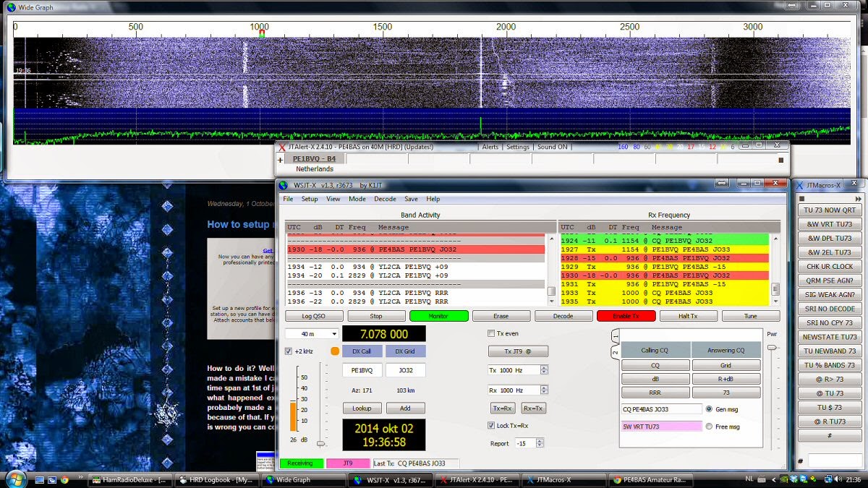
Task: Click the Rx Frequency vertical scrollbar
Action: click(x=775, y=269)
